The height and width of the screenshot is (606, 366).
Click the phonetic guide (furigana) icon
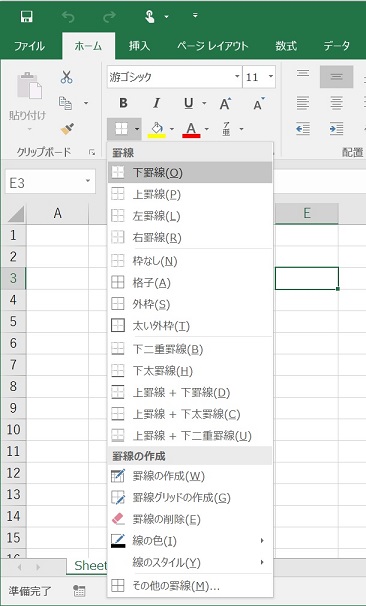226,129
